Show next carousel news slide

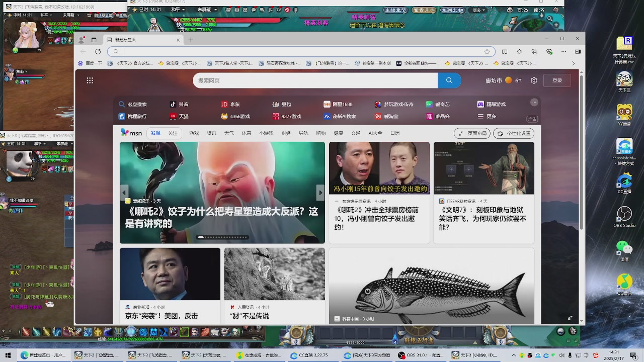tap(320, 193)
